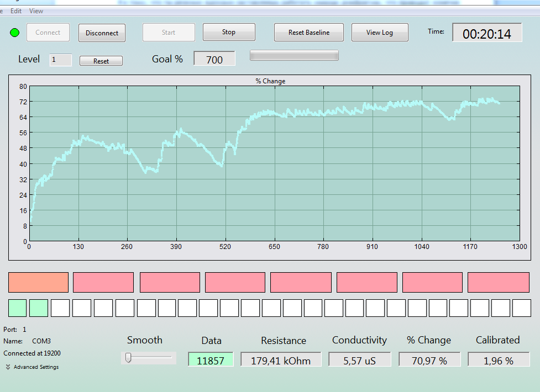Open the View Log window

pyautogui.click(x=380, y=33)
